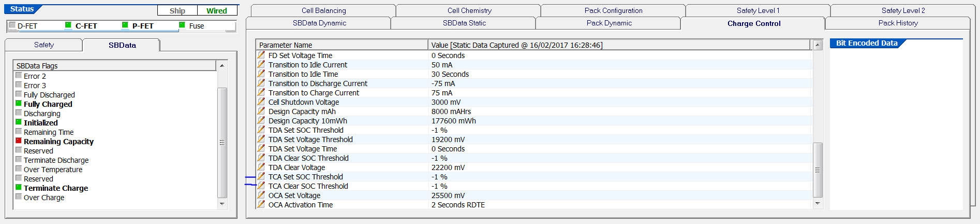This screenshot has height=224, width=980.
Task: Click down arrow of parameter table scrollbar
Action: pyautogui.click(x=818, y=204)
